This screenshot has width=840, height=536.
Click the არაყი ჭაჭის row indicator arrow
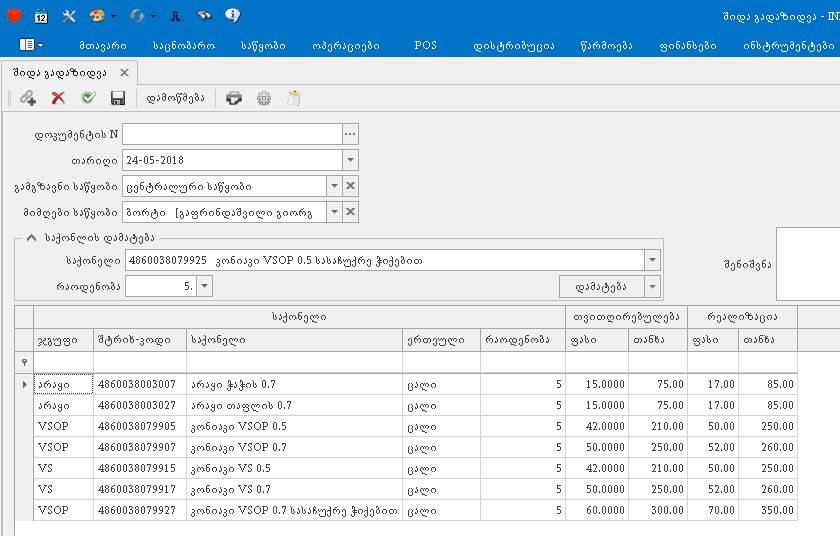tap(24, 384)
